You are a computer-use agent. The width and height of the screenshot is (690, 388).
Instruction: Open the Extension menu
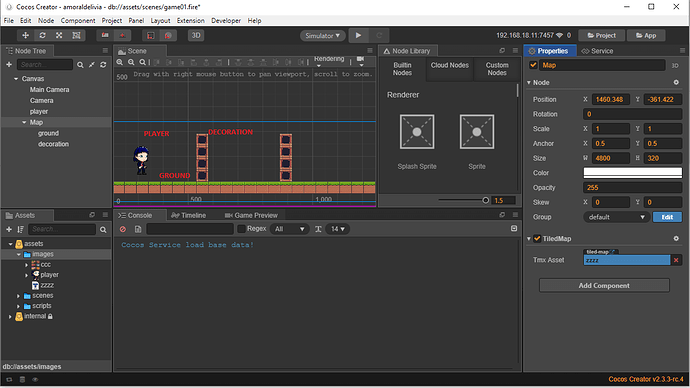point(191,20)
